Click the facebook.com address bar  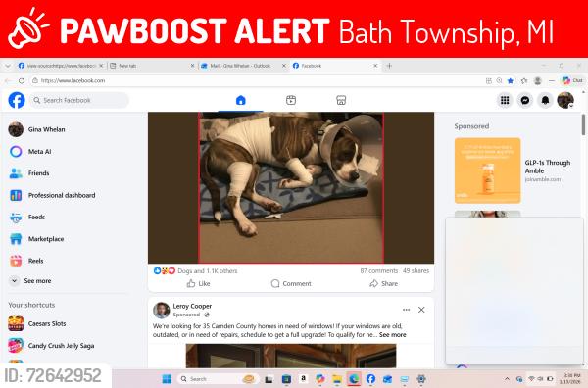[255, 80]
